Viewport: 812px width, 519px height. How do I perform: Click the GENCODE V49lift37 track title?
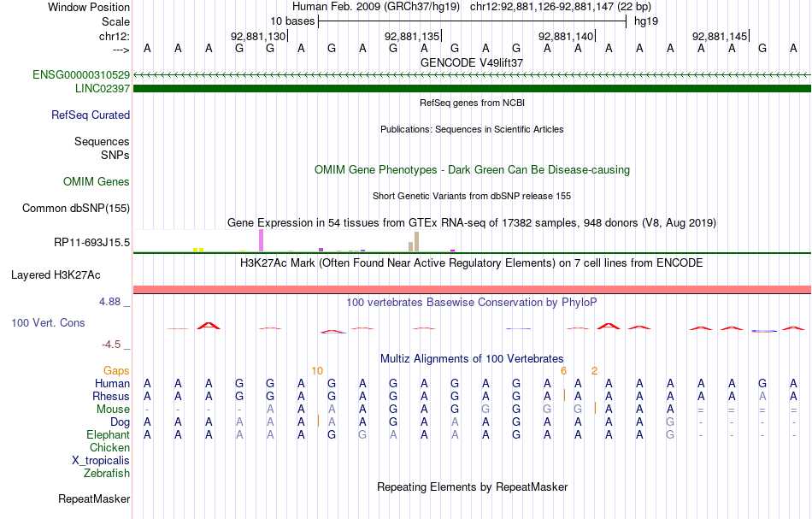tap(472, 62)
